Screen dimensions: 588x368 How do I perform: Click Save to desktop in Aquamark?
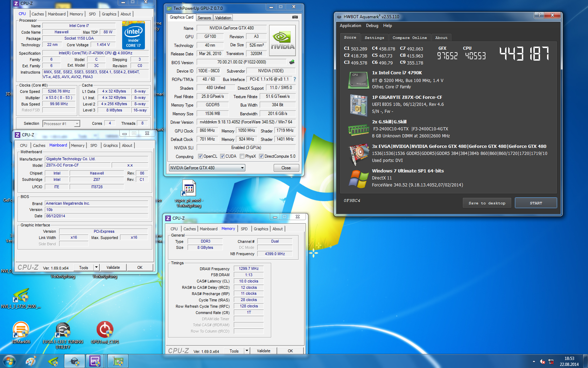tap(487, 203)
